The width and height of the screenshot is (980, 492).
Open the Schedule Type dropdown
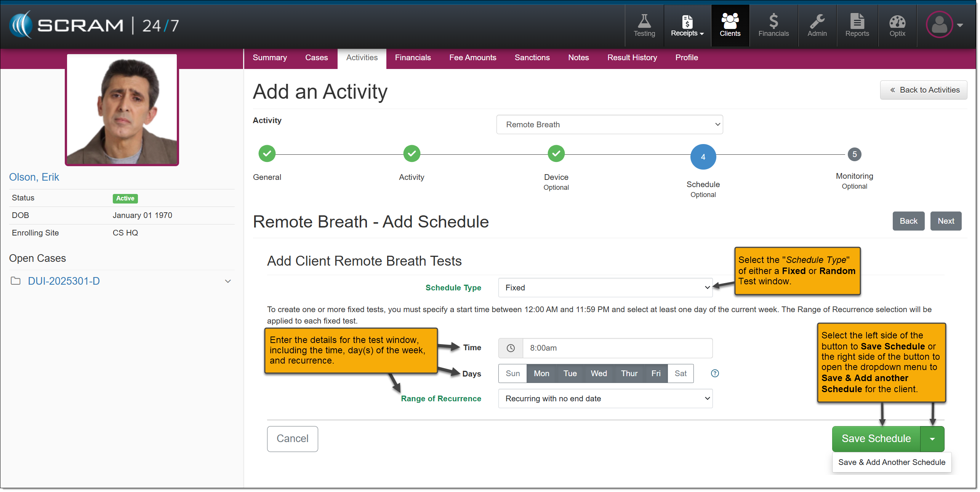[605, 288]
